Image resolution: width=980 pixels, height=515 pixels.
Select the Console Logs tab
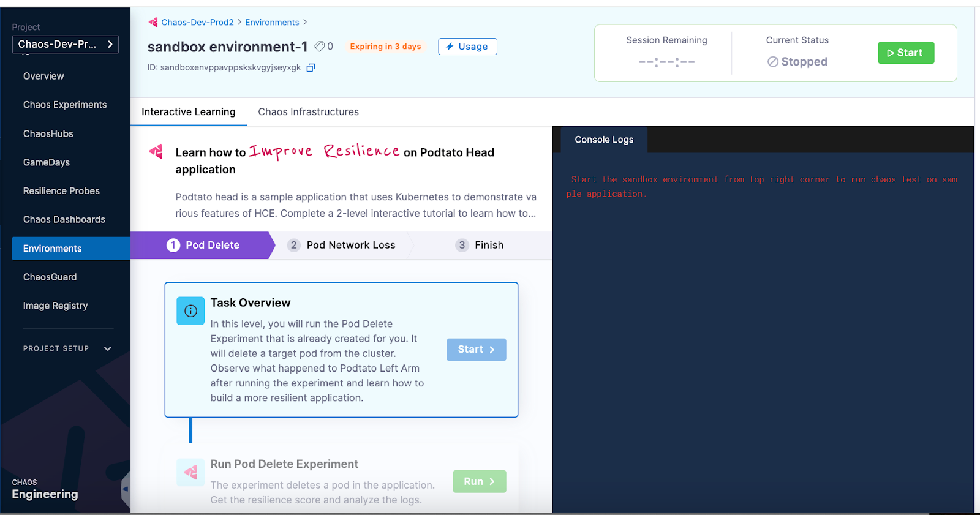(x=604, y=140)
